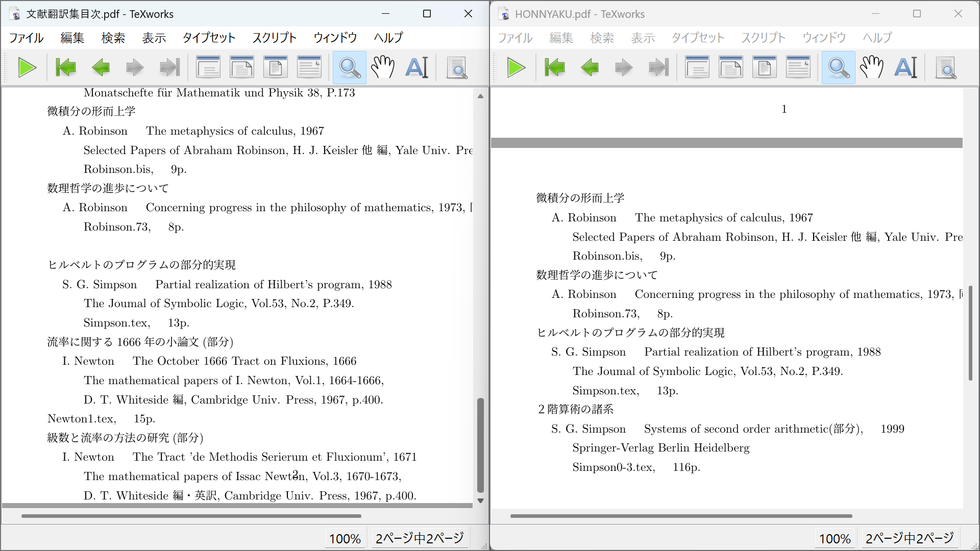The height and width of the screenshot is (551, 980).
Task: Select actual size view in HONNYAKU window
Action: point(697,68)
